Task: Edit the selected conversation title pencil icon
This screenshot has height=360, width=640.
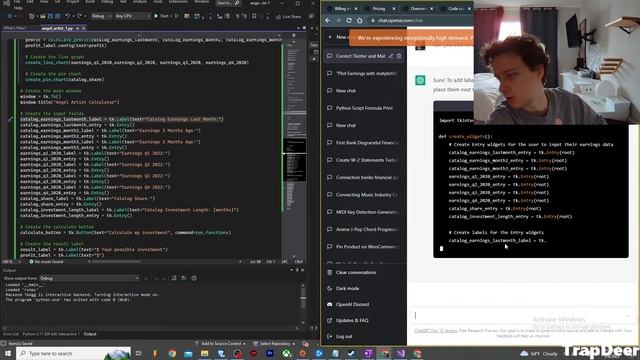Action: click(391, 56)
